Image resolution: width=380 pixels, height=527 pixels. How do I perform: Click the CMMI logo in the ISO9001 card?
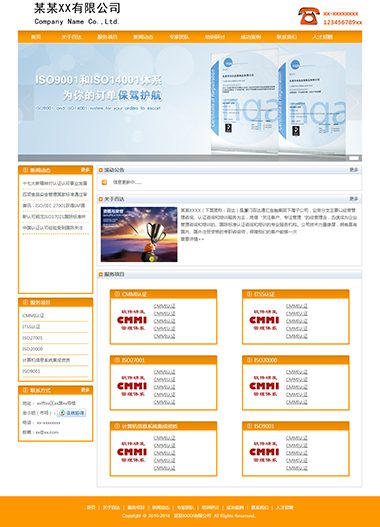(x=264, y=452)
